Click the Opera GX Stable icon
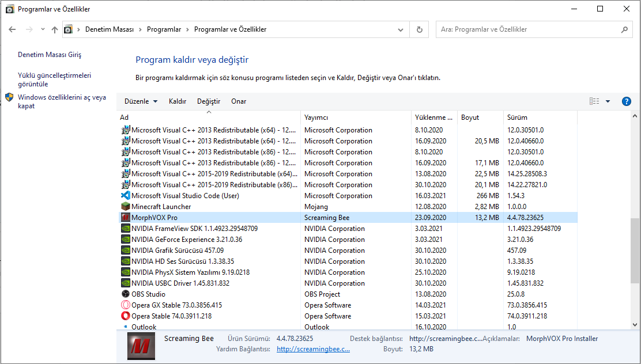The image size is (641, 364). [126, 305]
